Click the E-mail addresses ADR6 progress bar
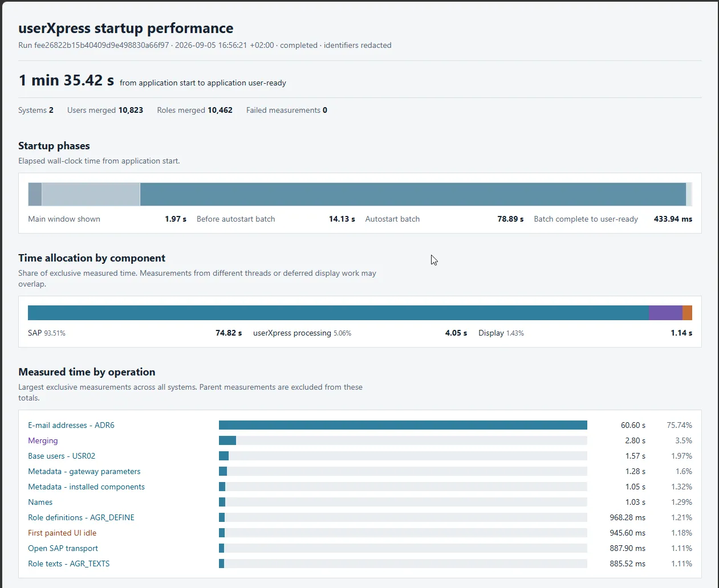 403,425
